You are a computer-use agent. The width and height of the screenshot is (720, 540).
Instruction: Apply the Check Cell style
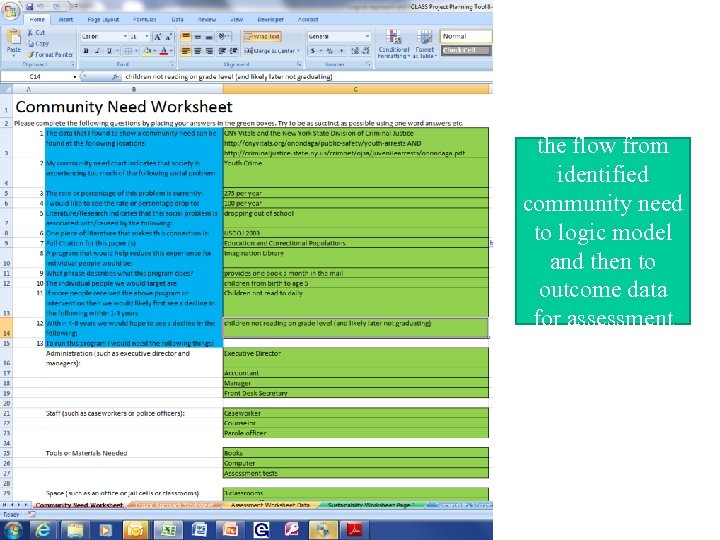(466, 50)
